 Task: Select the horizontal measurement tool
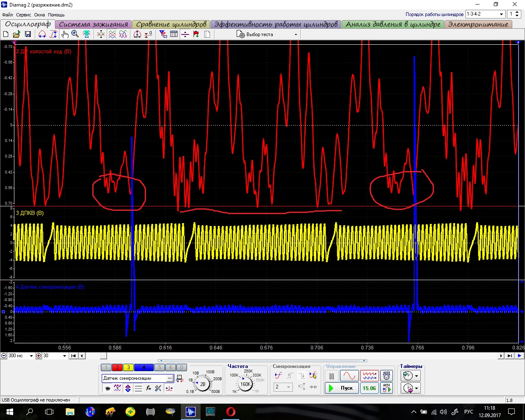click(42, 34)
